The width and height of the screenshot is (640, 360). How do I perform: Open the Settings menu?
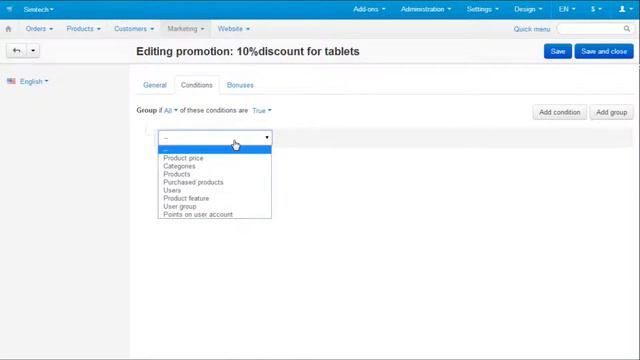click(x=482, y=9)
